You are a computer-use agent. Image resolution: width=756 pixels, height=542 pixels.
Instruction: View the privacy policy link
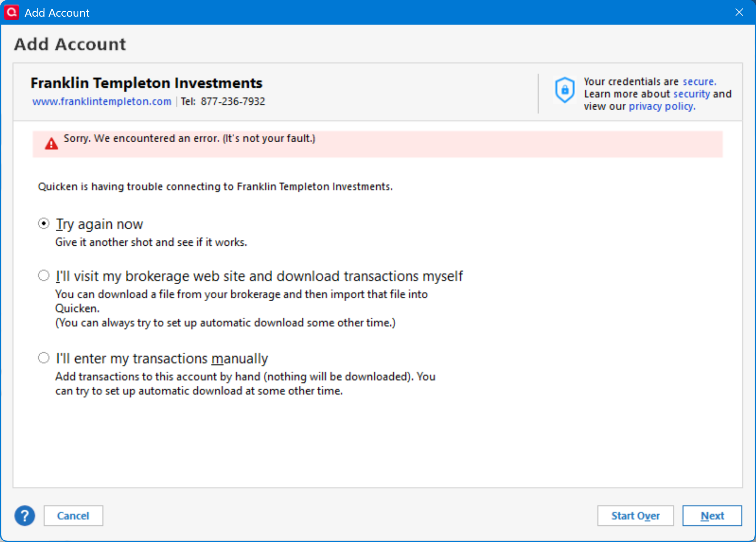click(x=662, y=106)
